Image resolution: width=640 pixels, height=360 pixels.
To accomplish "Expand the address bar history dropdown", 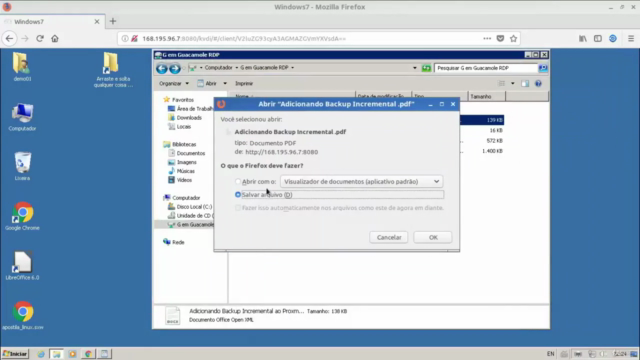I will pyautogui.click(x=415, y=68).
